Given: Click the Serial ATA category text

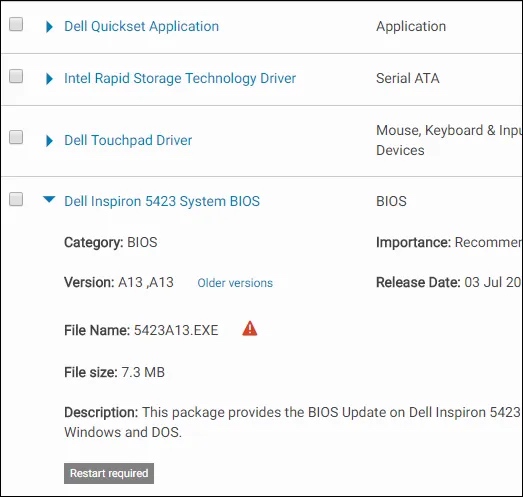Looking at the screenshot, I should pyautogui.click(x=408, y=78).
